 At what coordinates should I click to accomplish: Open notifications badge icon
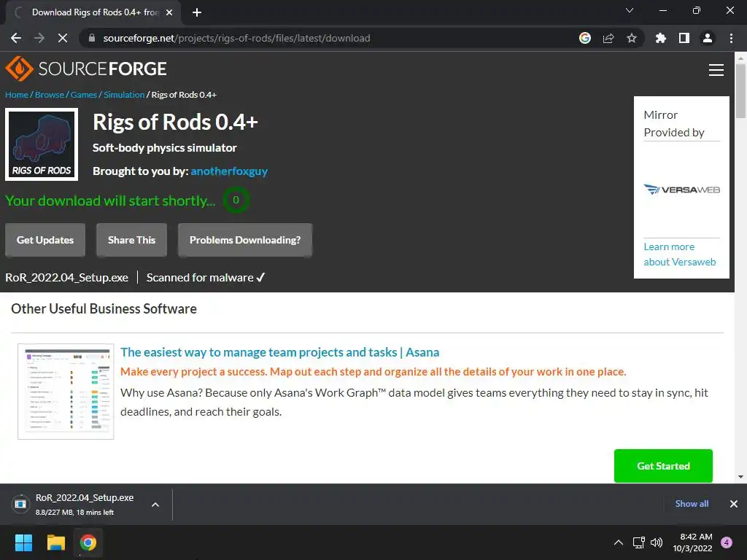(727, 542)
